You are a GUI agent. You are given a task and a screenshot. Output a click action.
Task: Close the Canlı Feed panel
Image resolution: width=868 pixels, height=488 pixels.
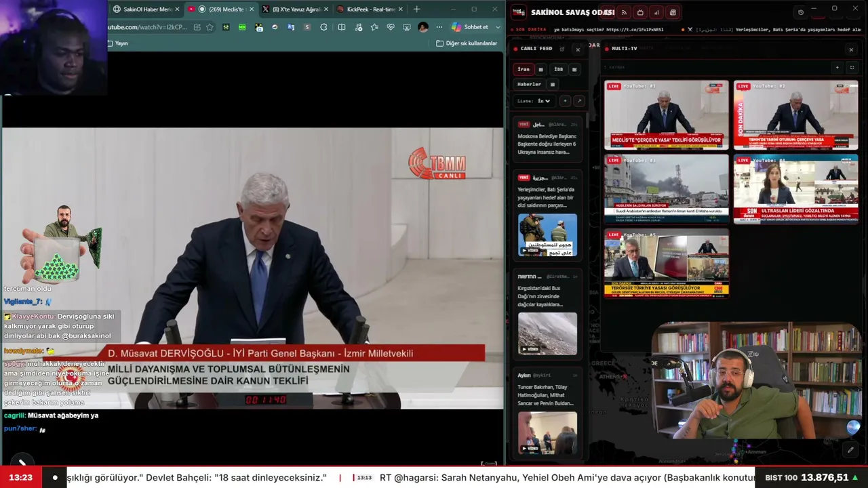(x=578, y=49)
